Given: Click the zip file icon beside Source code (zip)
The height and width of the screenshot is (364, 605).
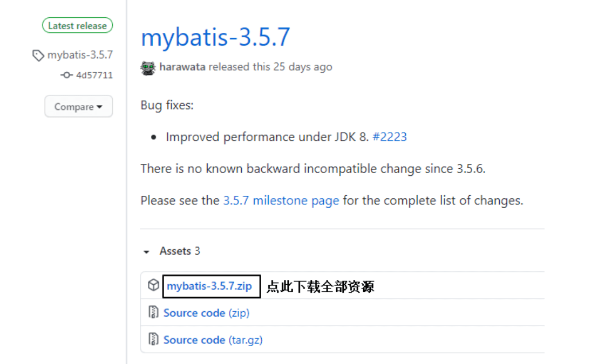Looking at the screenshot, I should [153, 313].
